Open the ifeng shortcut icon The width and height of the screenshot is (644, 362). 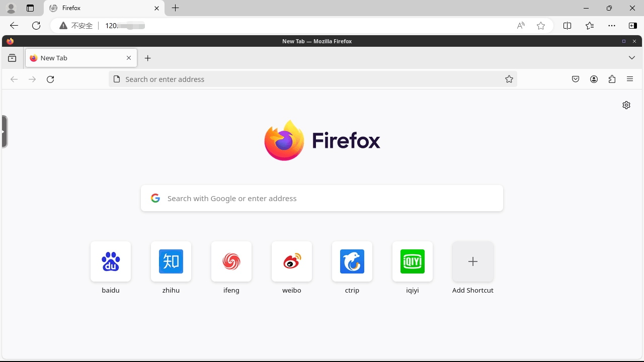click(x=231, y=261)
